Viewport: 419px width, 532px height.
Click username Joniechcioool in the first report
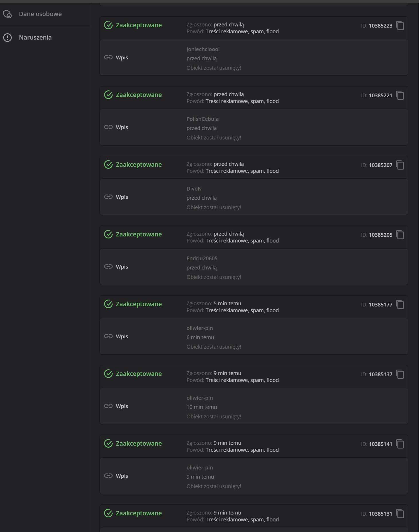point(203,49)
